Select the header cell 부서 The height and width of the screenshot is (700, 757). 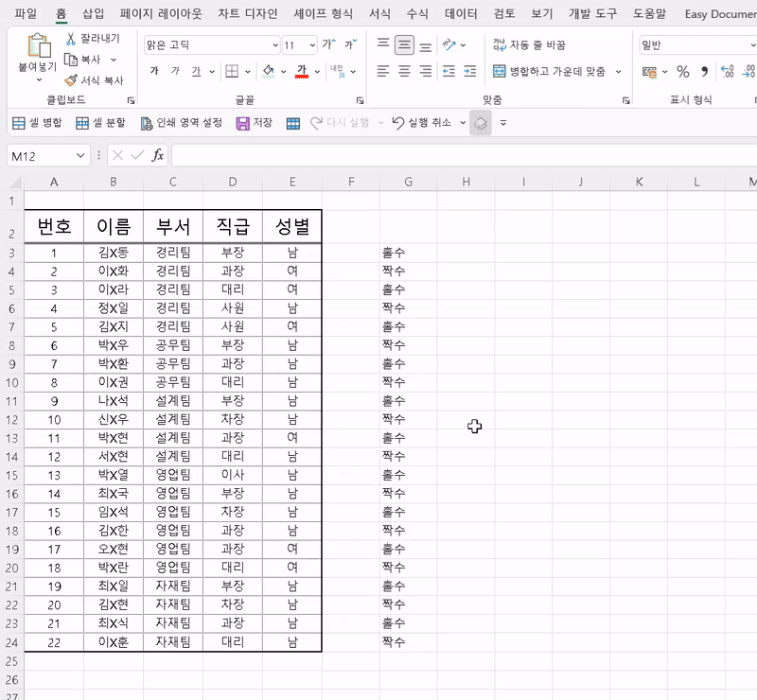(173, 226)
